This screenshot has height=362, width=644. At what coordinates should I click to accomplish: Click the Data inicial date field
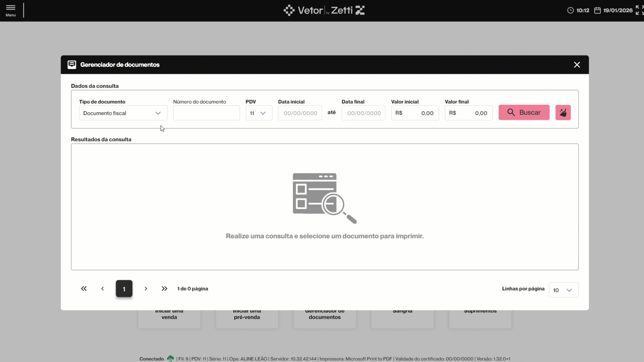click(x=300, y=113)
